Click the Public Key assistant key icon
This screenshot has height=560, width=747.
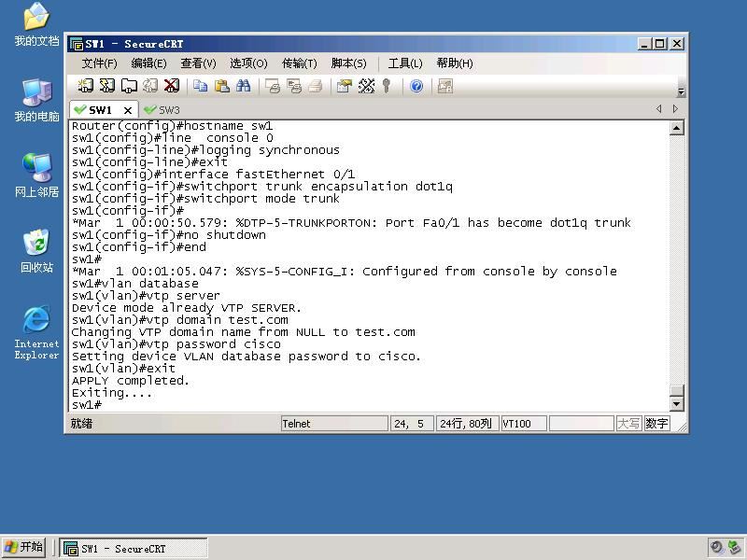click(x=387, y=86)
